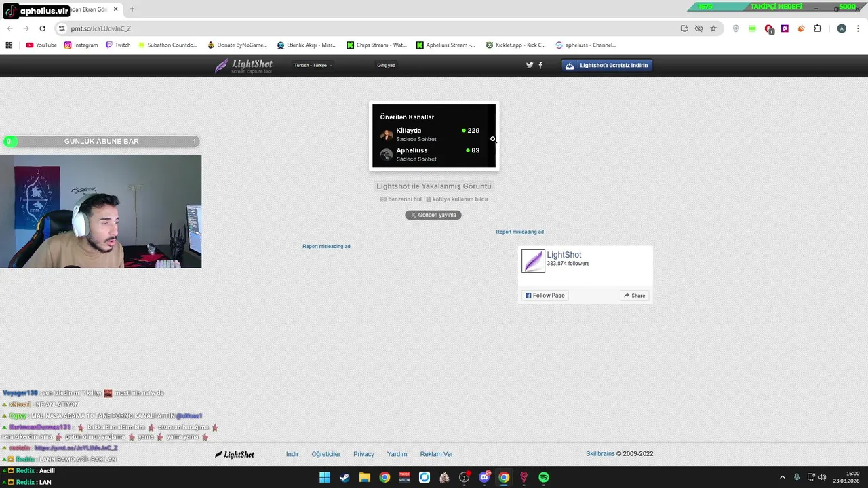Screen dimensions: 868x488
Task: Click the Skillbrains footer link
Action: [x=600, y=454]
